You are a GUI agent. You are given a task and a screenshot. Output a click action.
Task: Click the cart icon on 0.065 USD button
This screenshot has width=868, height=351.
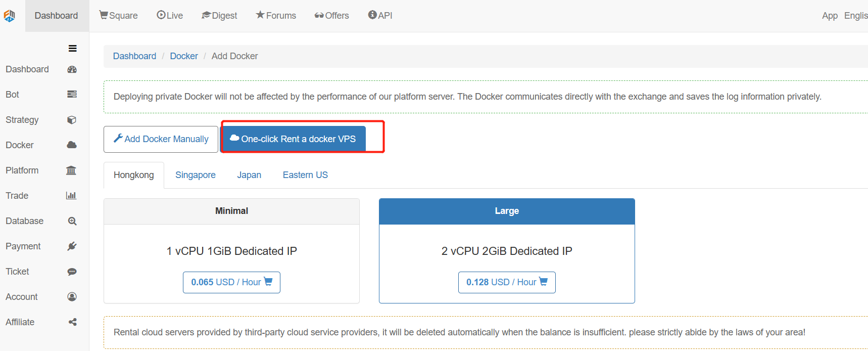[x=268, y=282]
